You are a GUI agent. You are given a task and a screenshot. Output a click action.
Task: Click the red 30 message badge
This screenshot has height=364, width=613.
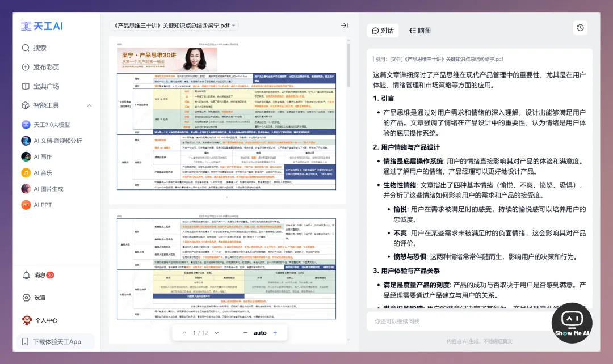[50, 275]
